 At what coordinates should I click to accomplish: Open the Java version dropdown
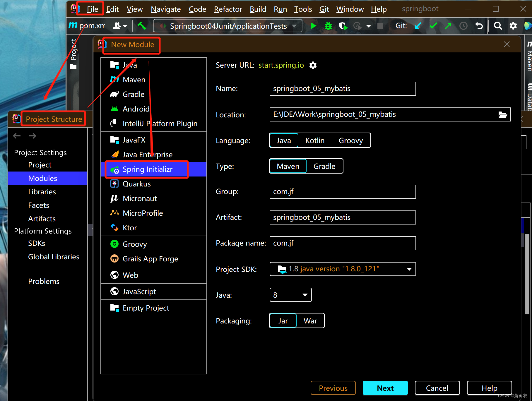(x=305, y=295)
